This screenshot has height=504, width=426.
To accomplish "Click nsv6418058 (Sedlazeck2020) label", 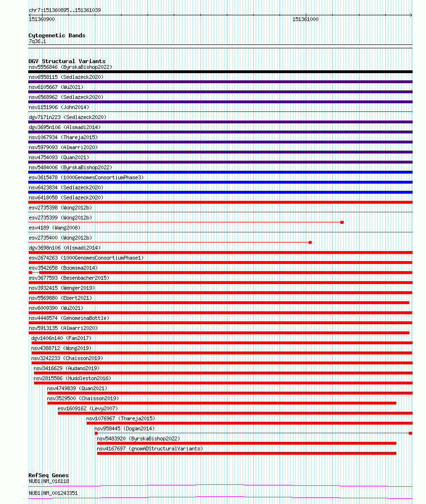I will tap(66, 197).
